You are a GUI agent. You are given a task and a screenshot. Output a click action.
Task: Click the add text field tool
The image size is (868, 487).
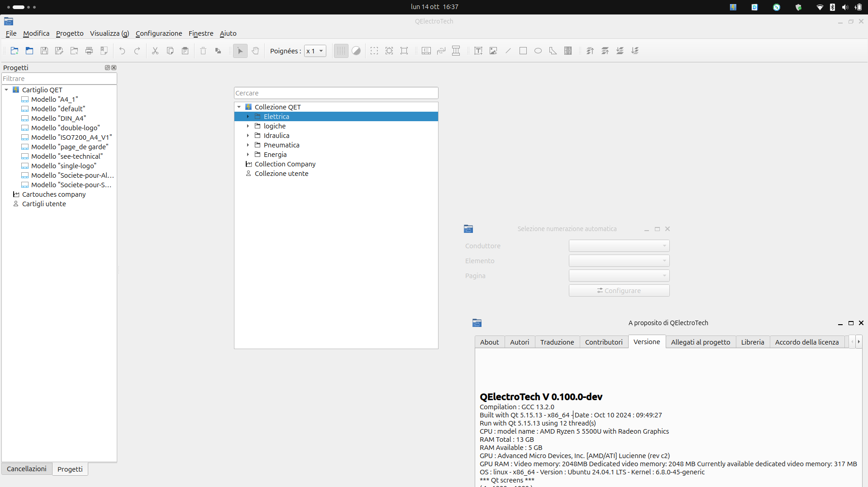pyautogui.click(x=478, y=51)
